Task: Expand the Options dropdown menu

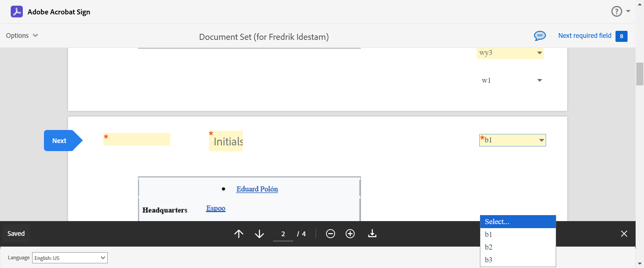Action: (x=22, y=36)
